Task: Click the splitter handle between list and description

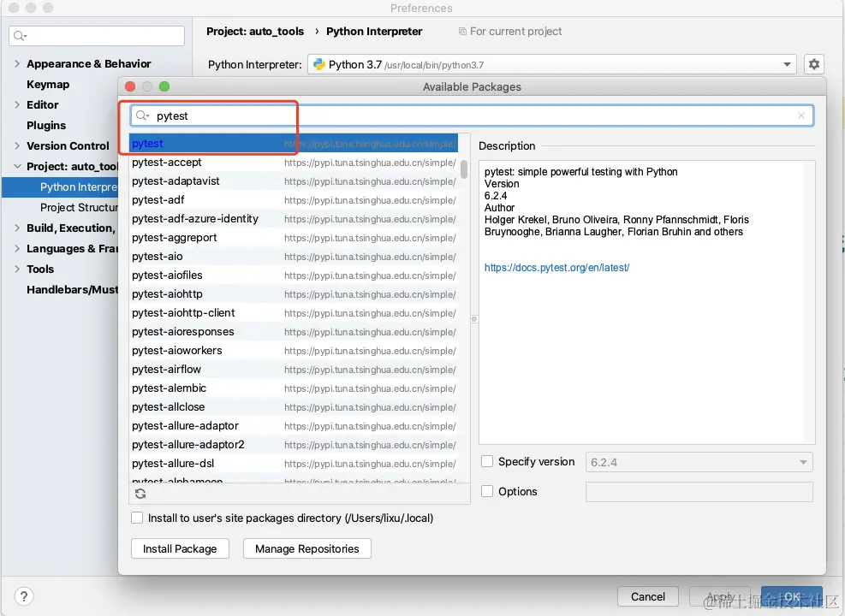Action: [x=474, y=319]
